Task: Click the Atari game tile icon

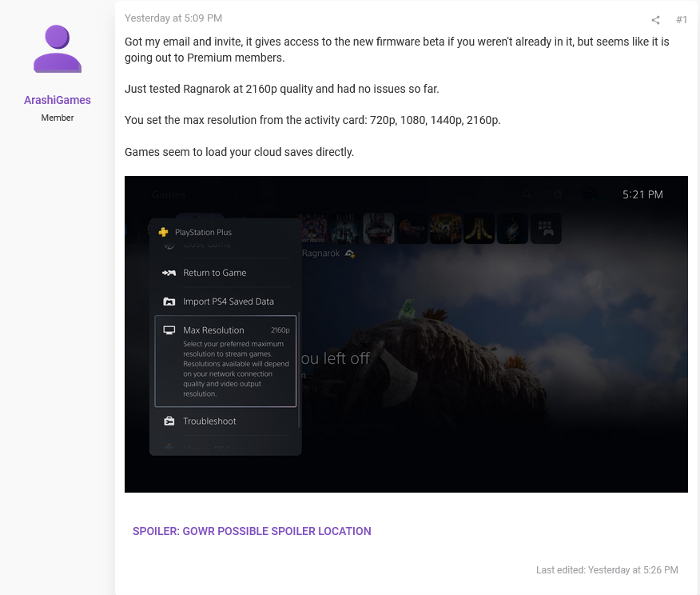Action: tap(479, 229)
